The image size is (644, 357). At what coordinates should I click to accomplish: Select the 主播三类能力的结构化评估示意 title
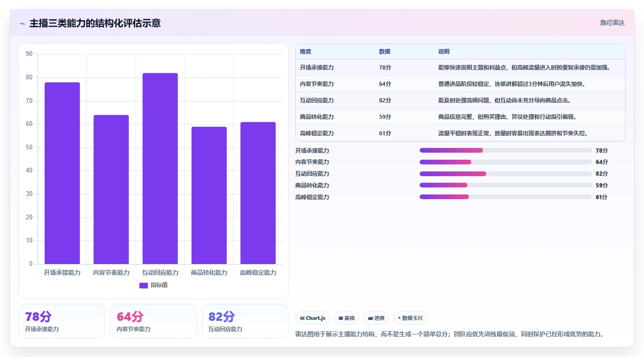click(x=95, y=23)
